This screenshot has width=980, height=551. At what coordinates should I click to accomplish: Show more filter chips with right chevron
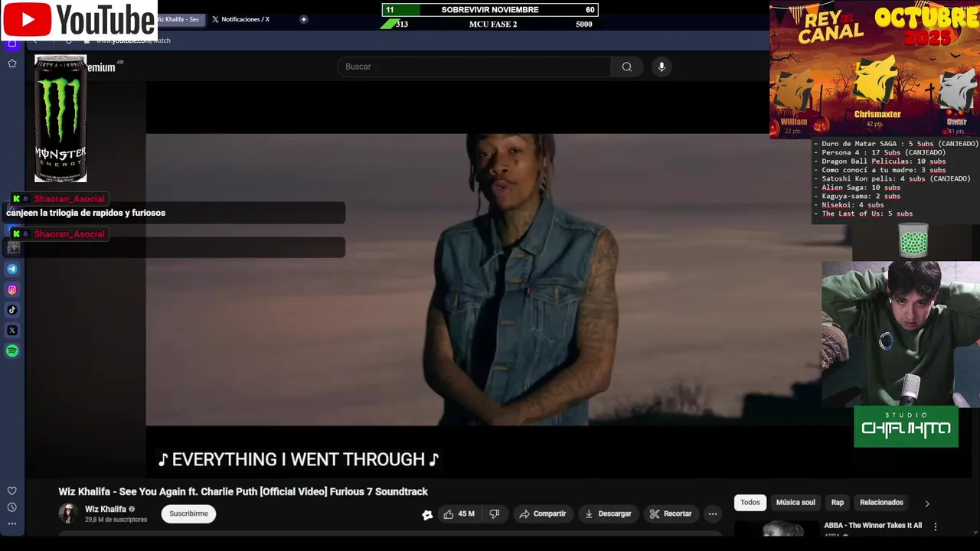point(927,504)
